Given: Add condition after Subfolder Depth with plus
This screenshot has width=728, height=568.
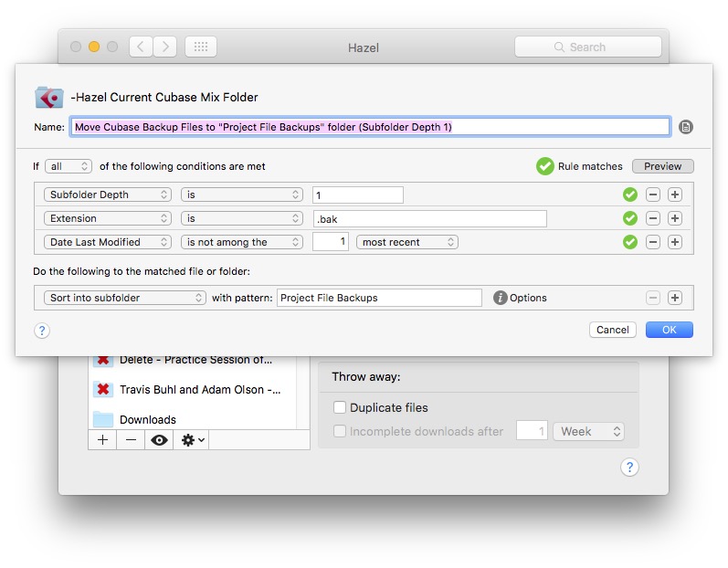Looking at the screenshot, I should [675, 195].
